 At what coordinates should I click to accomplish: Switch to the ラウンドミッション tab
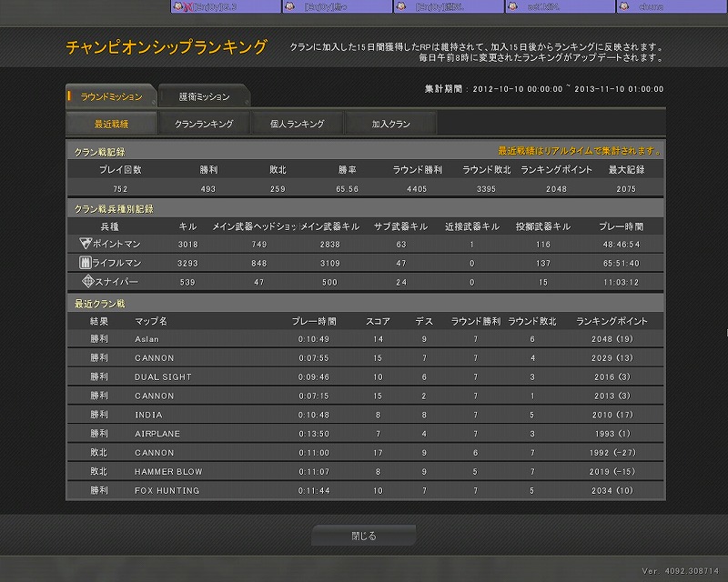(x=112, y=95)
